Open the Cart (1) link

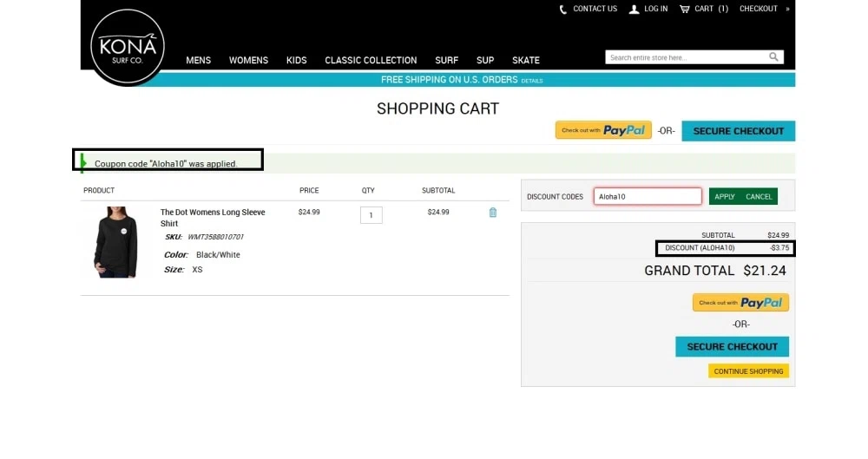(x=712, y=9)
